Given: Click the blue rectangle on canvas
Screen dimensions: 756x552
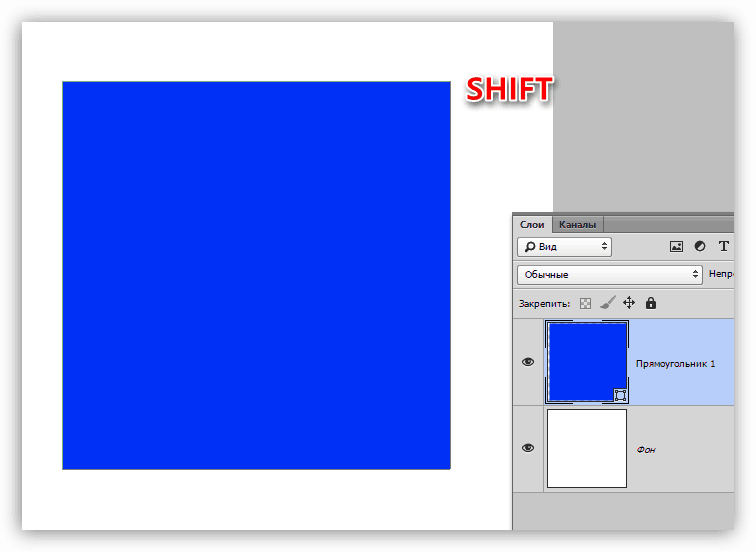Looking at the screenshot, I should pyautogui.click(x=257, y=276).
